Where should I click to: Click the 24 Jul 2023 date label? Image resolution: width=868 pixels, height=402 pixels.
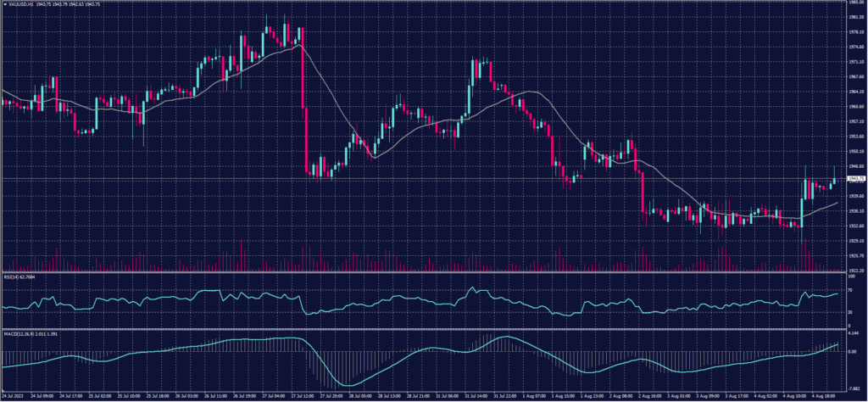[x=14, y=394]
